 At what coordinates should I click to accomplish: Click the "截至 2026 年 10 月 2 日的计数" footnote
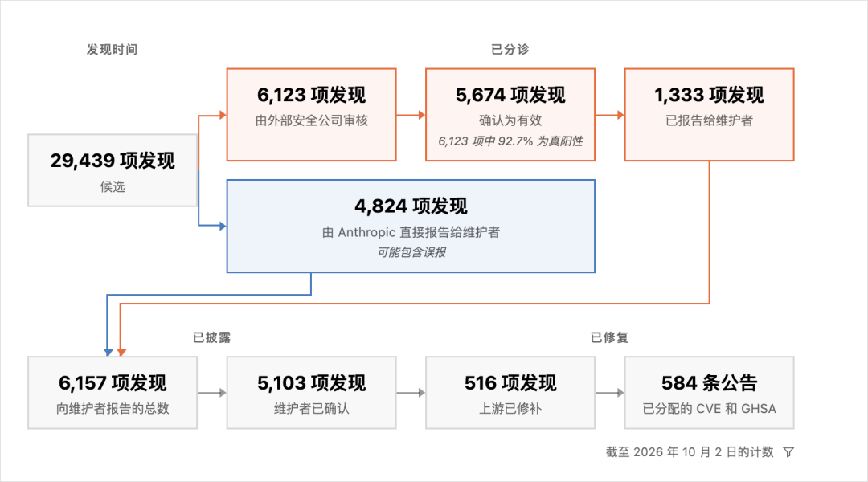click(690, 452)
